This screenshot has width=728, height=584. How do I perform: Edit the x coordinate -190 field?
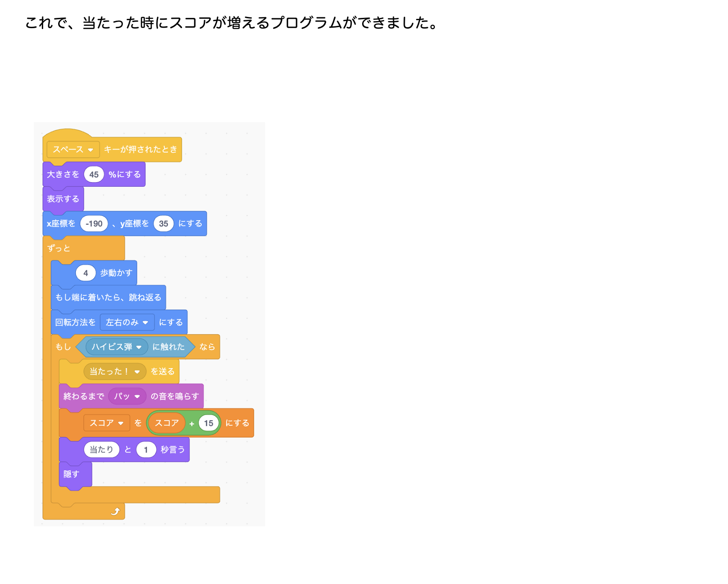click(x=94, y=224)
